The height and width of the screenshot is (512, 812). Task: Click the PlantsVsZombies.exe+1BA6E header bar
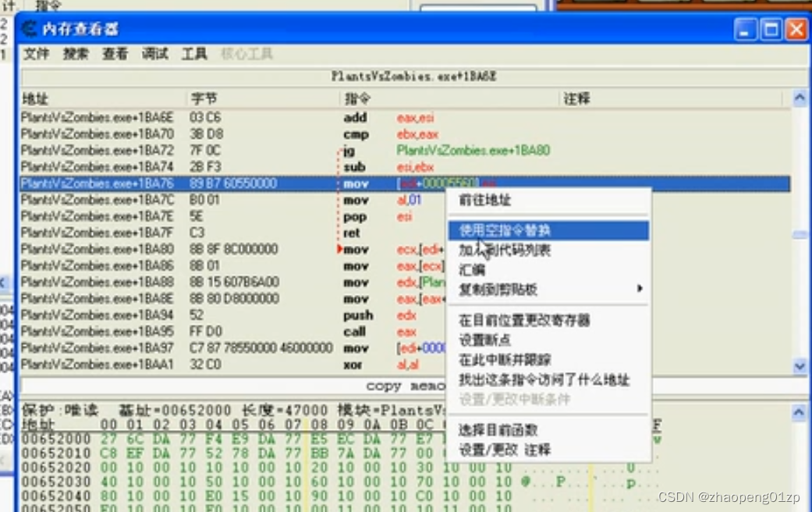413,76
